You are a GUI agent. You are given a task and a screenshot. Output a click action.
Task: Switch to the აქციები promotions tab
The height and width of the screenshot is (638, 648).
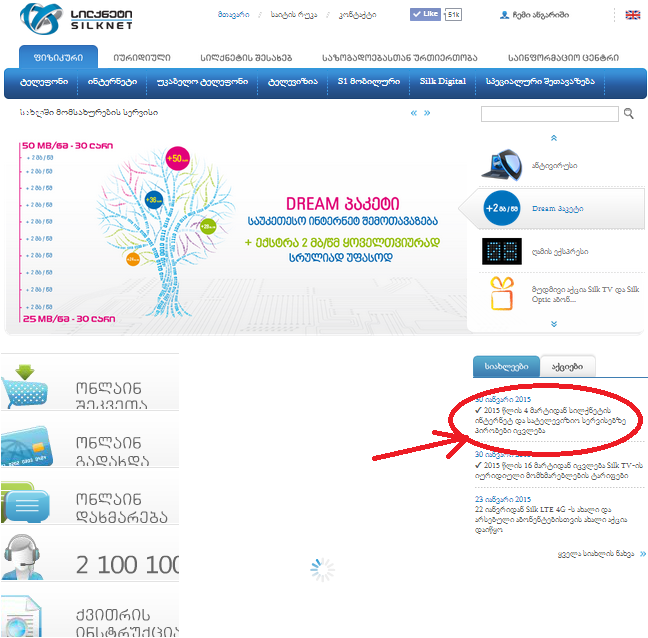point(567,367)
